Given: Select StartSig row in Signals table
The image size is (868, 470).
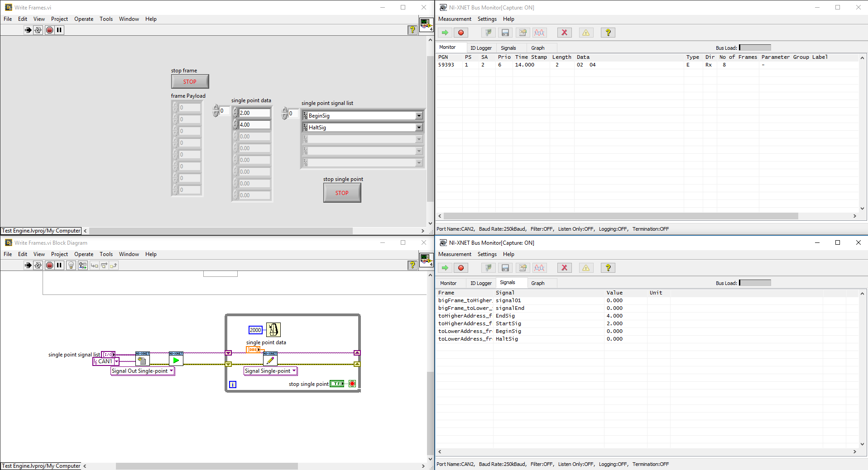Looking at the screenshot, I should 647,323.
